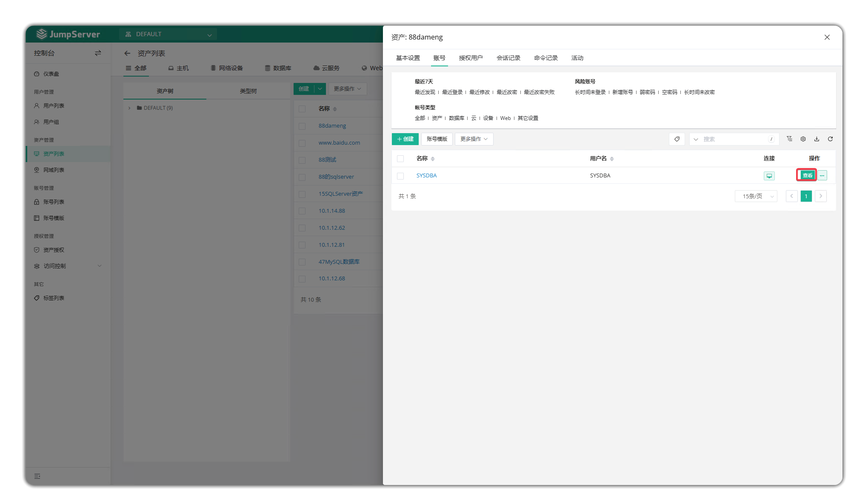Close the 88dameng asset drawer
The image size is (868, 502).
click(827, 37)
